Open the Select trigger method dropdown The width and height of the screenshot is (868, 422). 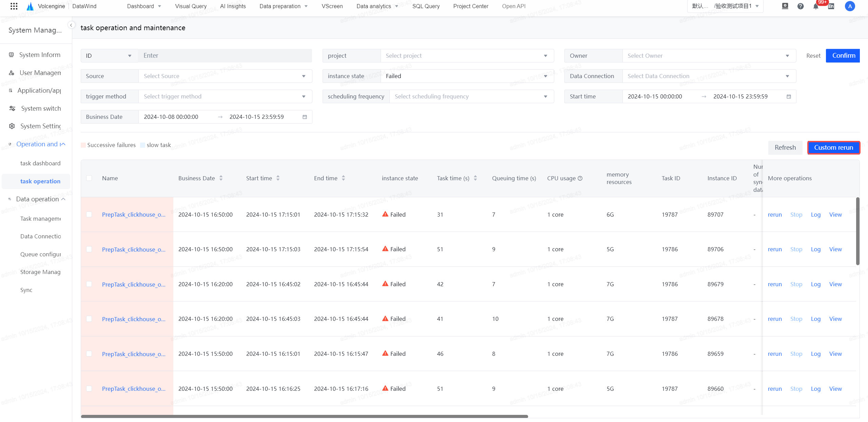(225, 96)
